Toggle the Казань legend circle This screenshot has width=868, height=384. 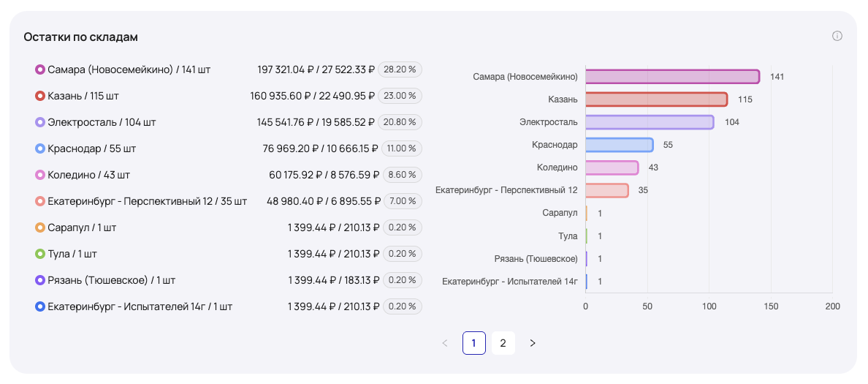40,96
